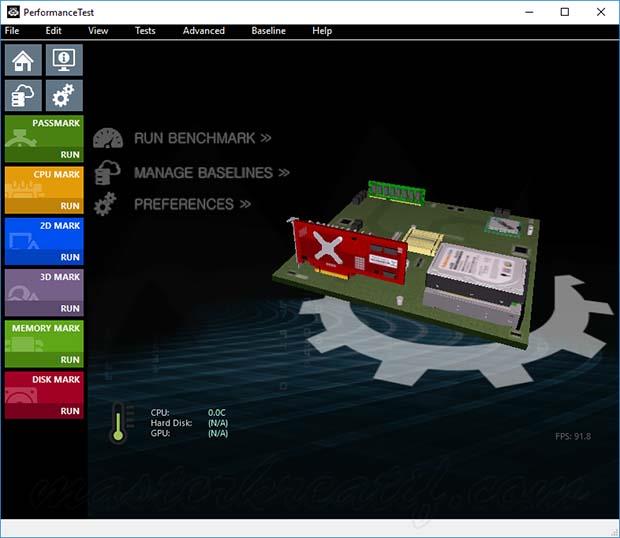620x538 pixels.
Task: Open the Home screen icon
Action: pos(23,60)
